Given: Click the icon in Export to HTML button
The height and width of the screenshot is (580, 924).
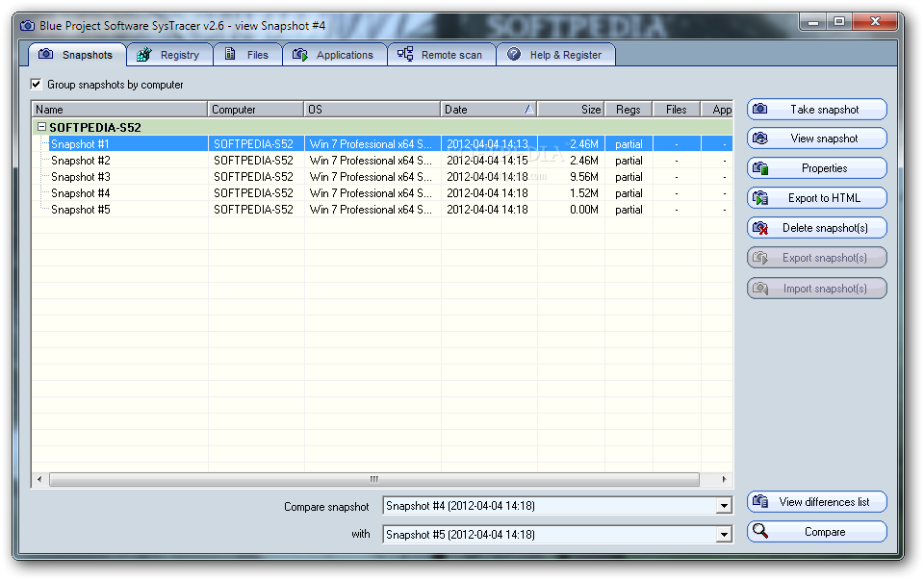Looking at the screenshot, I should [760, 198].
